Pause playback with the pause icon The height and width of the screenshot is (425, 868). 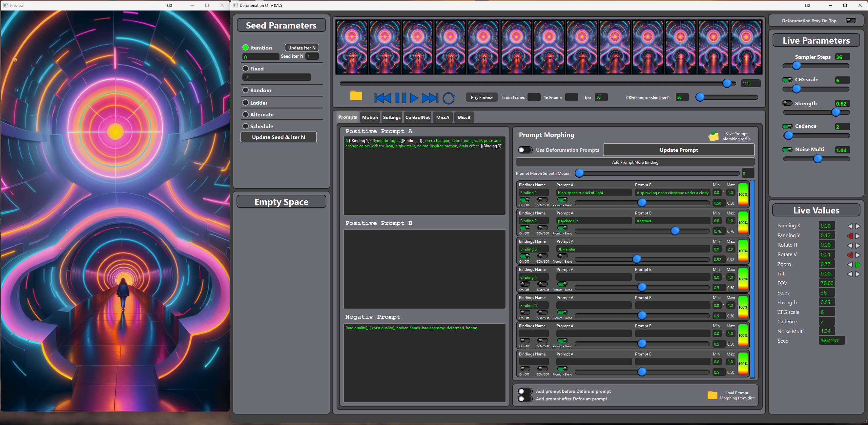click(401, 98)
